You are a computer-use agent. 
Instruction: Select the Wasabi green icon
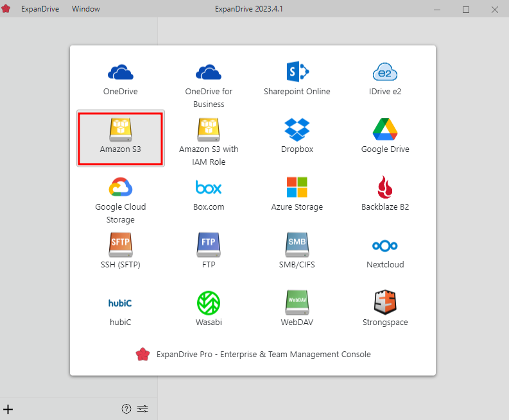[x=209, y=303]
